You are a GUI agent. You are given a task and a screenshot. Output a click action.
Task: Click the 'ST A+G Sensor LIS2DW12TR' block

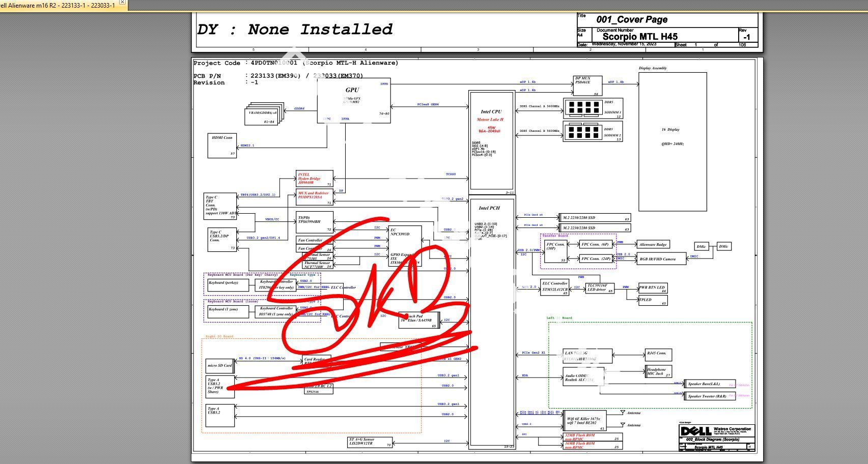pos(370,442)
